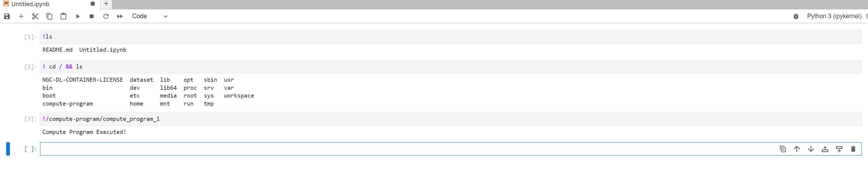Open a new launcher tab with plus
The width and height of the screenshot is (868, 169).
tap(106, 4)
